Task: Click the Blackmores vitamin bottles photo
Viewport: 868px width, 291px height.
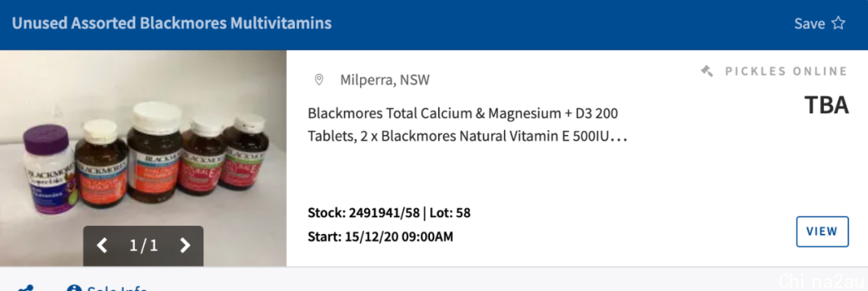Action: click(143, 158)
